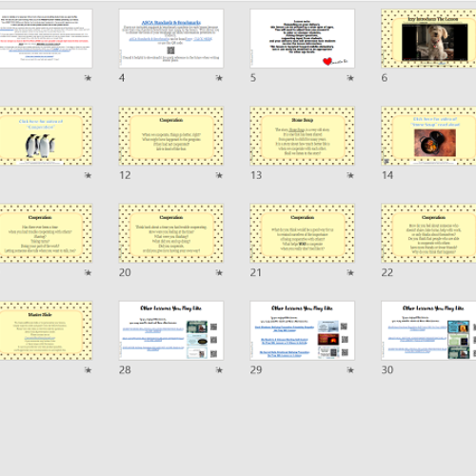
Task: Click the star icon beside slide number 20
Action: coord(219,272)
